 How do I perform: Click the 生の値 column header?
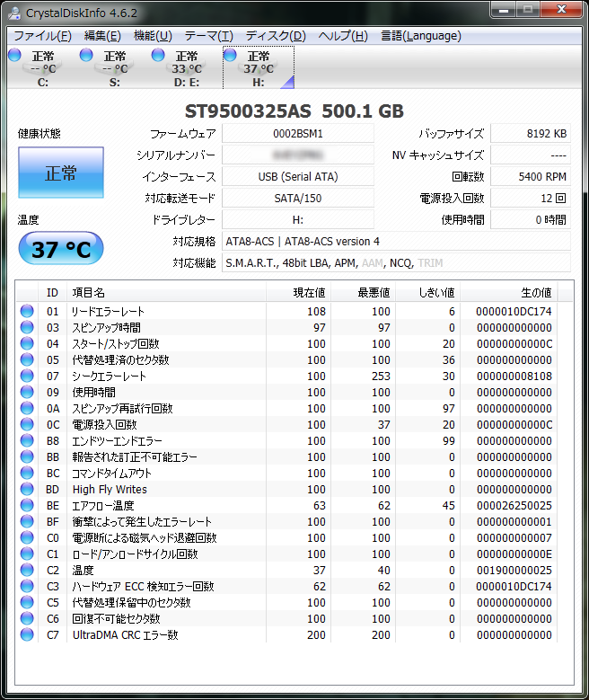(x=509, y=292)
